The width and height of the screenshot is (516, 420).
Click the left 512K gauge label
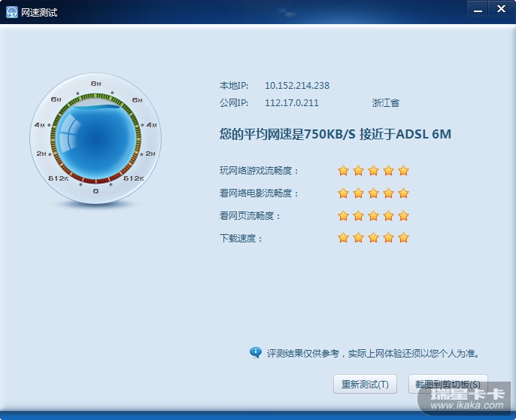tap(58, 178)
